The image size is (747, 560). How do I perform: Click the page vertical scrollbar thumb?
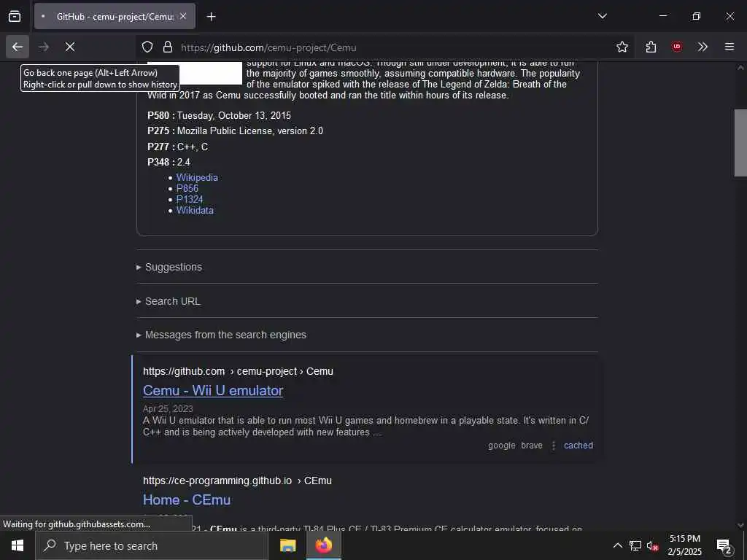coord(740,143)
